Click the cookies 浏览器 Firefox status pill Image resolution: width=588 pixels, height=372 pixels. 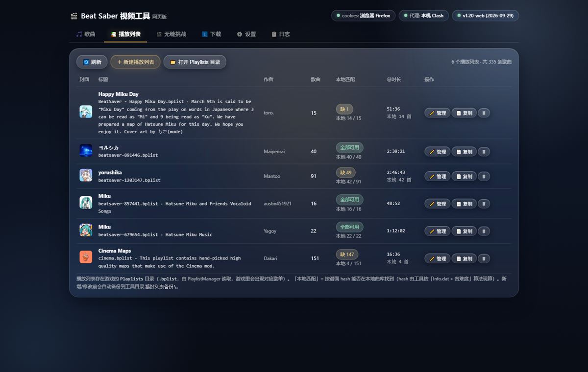tap(364, 16)
